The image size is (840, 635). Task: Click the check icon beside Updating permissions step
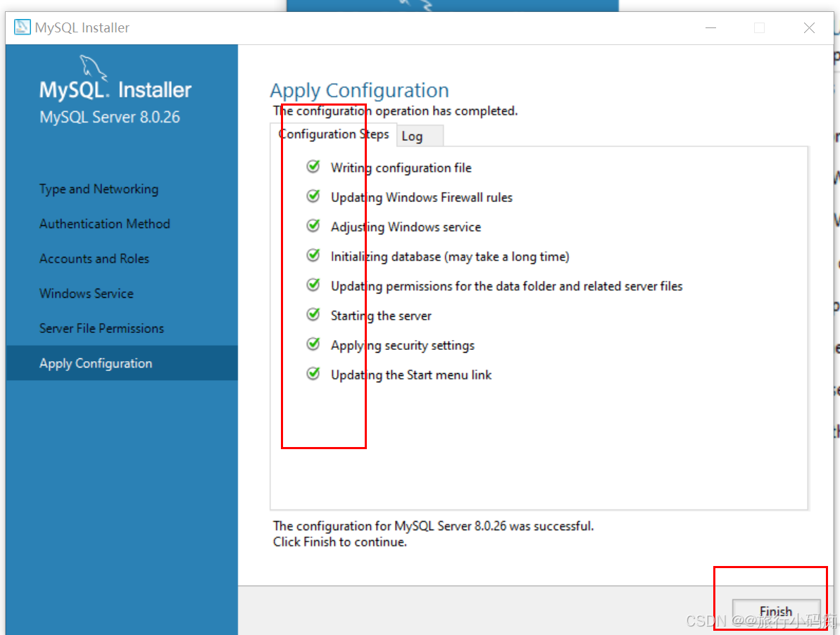313,285
